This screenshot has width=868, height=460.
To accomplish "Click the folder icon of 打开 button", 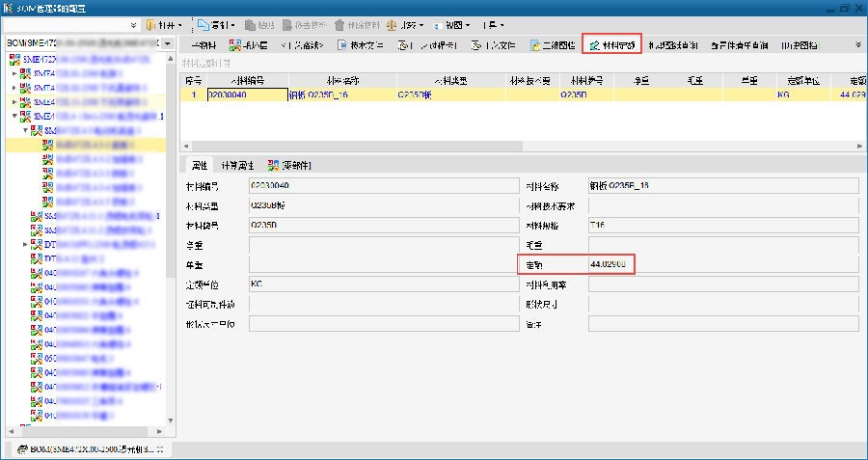I will point(154,23).
